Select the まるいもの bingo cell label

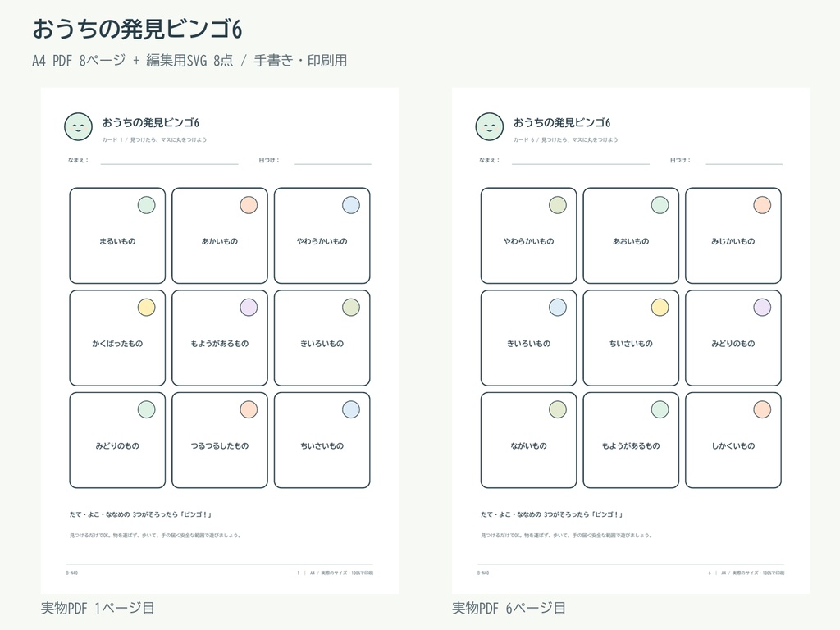(117, 242)
